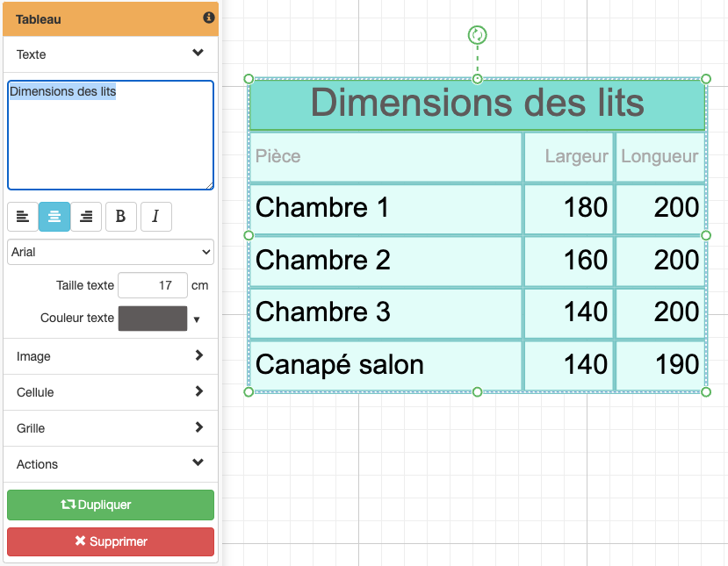Select the Chambre 2 cell in the table
728x566 pixels.
click(x=385, y=260)
